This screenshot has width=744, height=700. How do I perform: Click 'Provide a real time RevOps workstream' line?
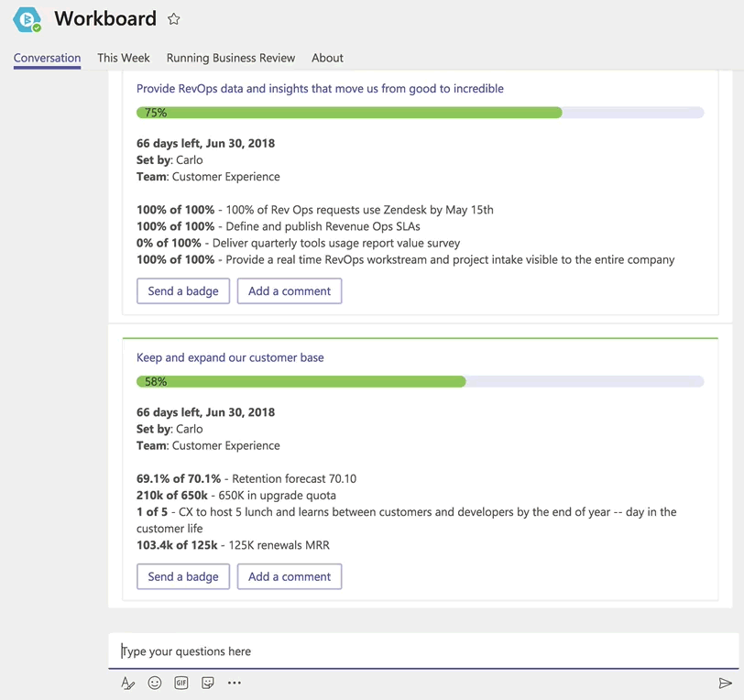(406, 259)
